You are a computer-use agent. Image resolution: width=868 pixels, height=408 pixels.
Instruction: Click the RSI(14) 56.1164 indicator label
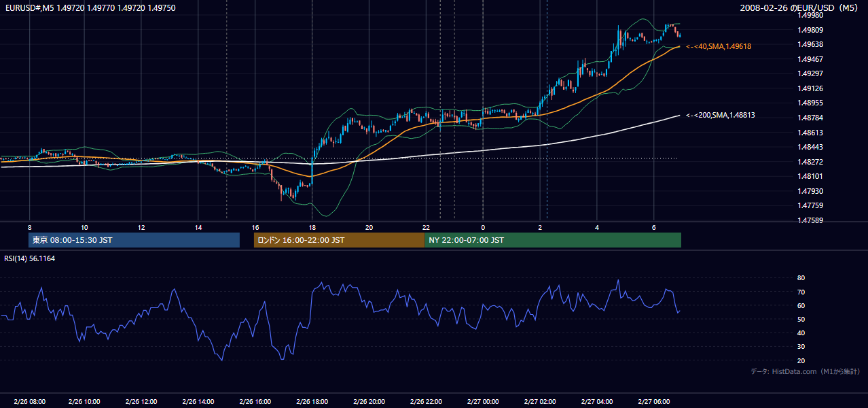(x=30, y=258)
